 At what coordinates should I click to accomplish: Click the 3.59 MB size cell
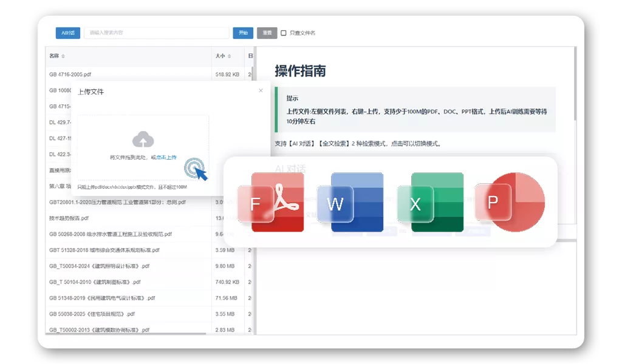225,251
